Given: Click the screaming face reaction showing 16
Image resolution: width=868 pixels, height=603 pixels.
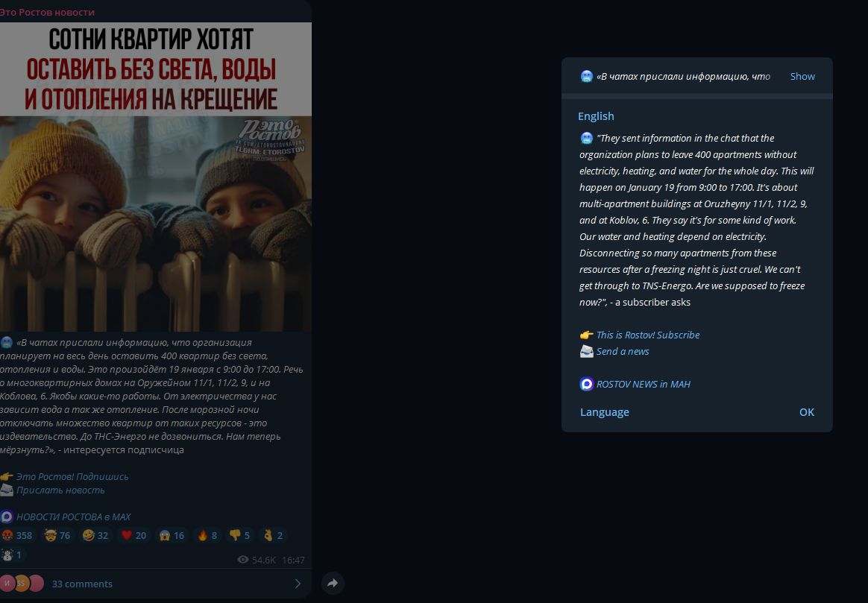Looking at the screenshot, I should 172,535.
